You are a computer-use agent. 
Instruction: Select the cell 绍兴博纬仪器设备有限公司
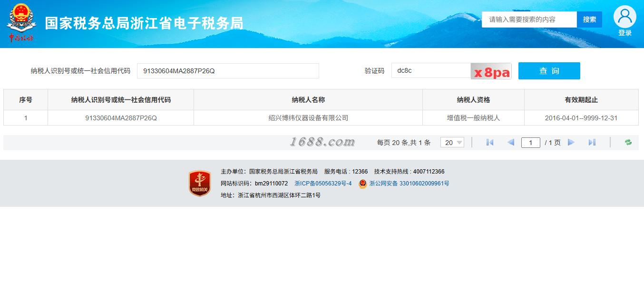(308, 118)
